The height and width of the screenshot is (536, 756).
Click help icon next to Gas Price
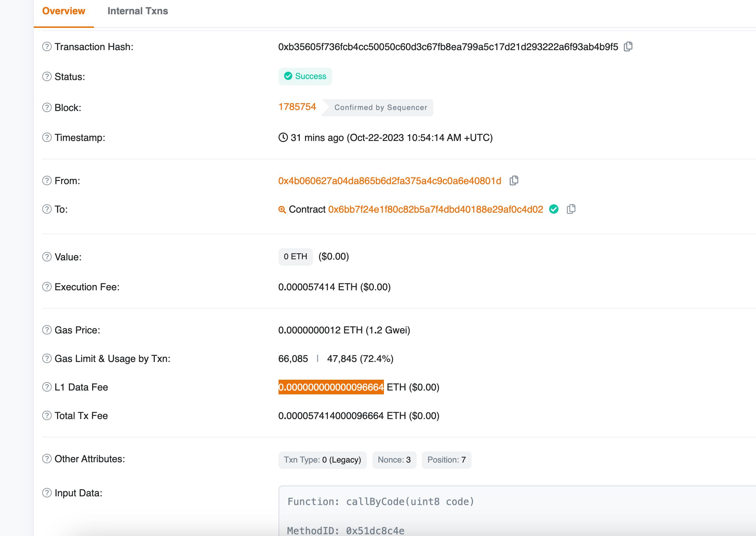pos(47,330)
